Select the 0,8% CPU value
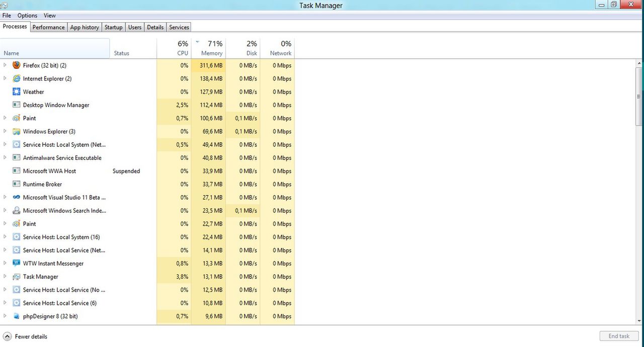Image resolution: width=644 pixels, height=347 pixels. [182, 264]
